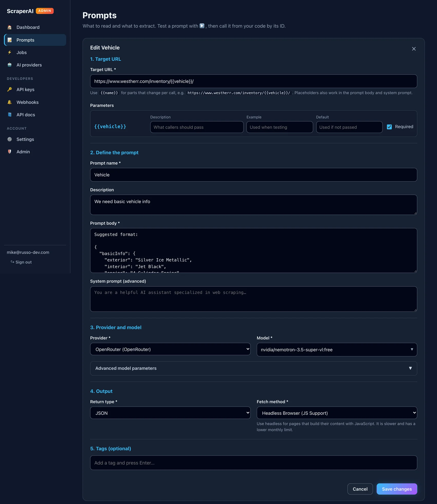Click the Target URL input field
The height and width of the screenshot is (504, 437).
253,81
